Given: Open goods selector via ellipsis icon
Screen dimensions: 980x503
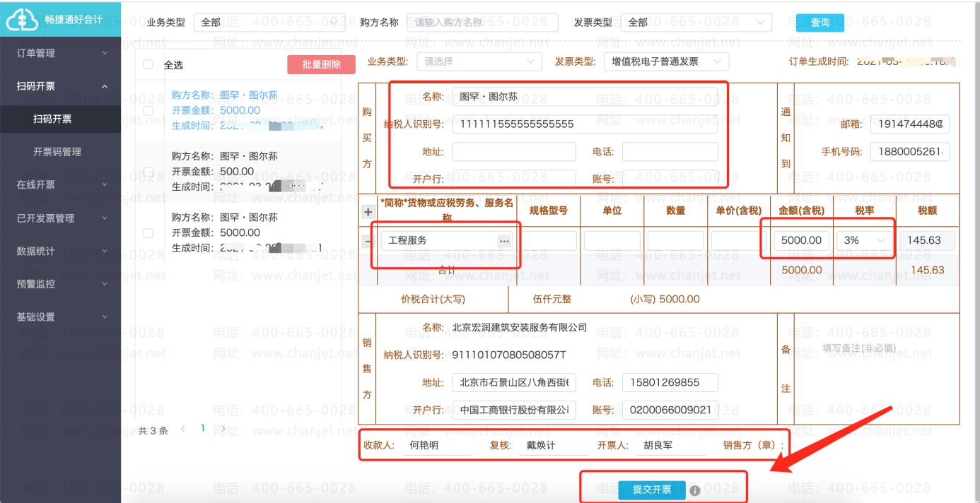Looking at the screenshot, I should [503, 241].
